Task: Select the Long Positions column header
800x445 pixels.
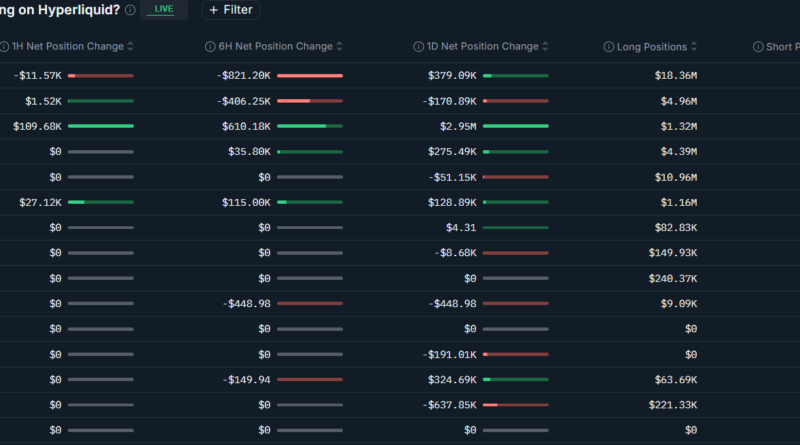Action: point(651,47)
